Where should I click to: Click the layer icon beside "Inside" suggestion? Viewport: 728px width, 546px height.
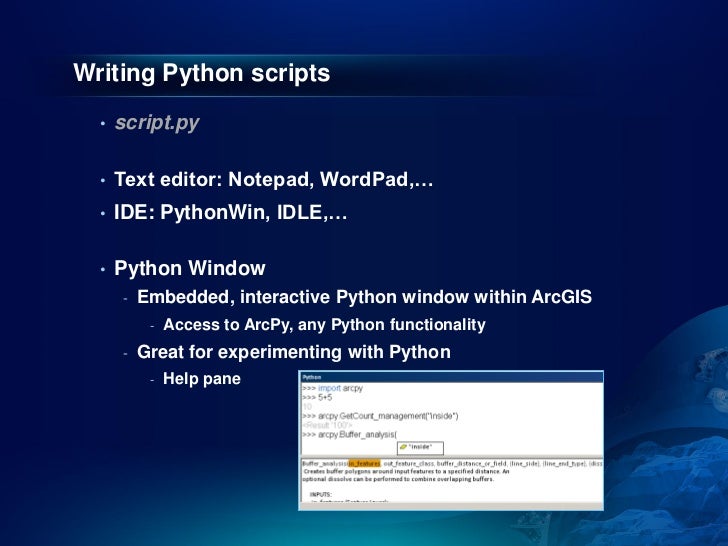(403, 447)
